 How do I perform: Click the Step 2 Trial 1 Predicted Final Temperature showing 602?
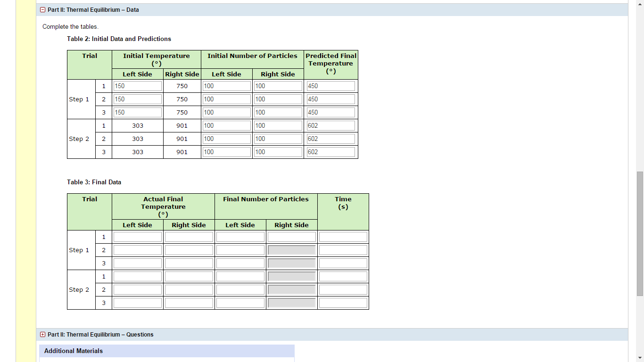pyautogui.click(x=329, y=125)
